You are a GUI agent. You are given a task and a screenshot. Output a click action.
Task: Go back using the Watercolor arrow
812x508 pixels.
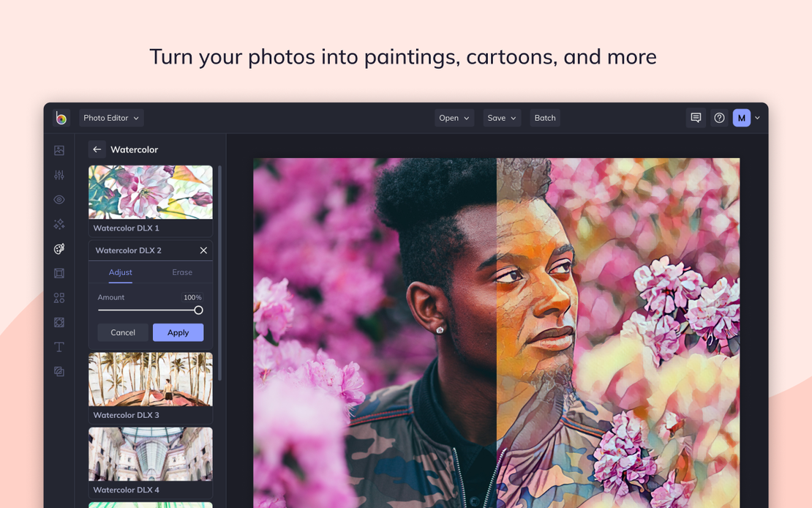[97, 149]
